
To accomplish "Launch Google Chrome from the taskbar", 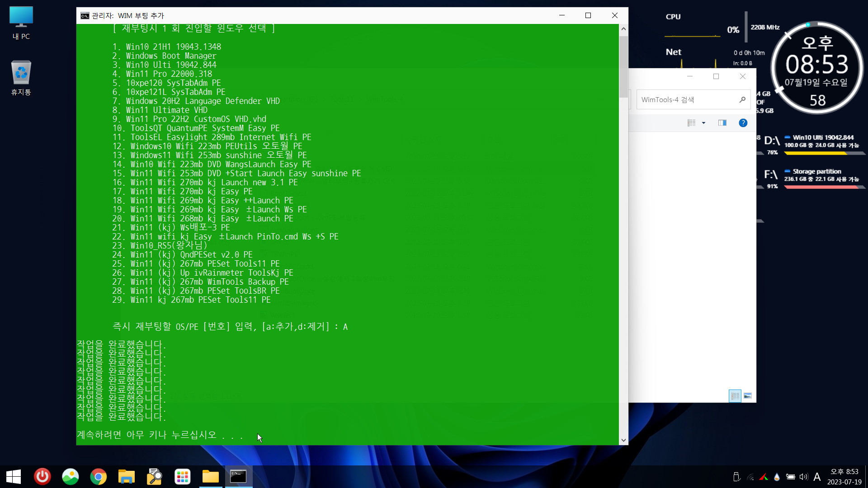I will (x=99, y=477).
